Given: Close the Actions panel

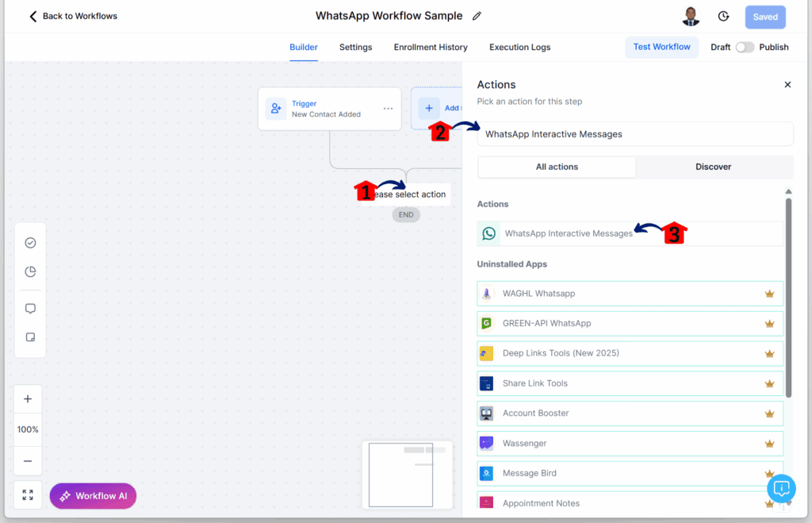Looking at the screenshot, I should tap(787, 84).
